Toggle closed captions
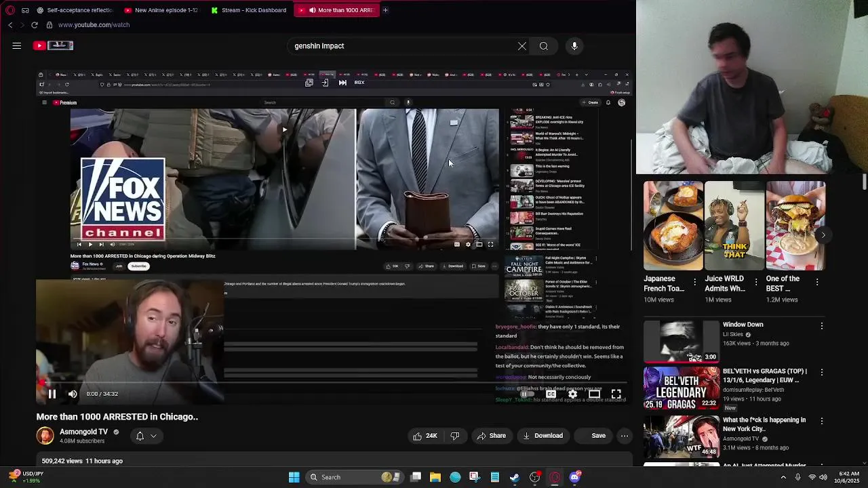 [x=551, y=394]
